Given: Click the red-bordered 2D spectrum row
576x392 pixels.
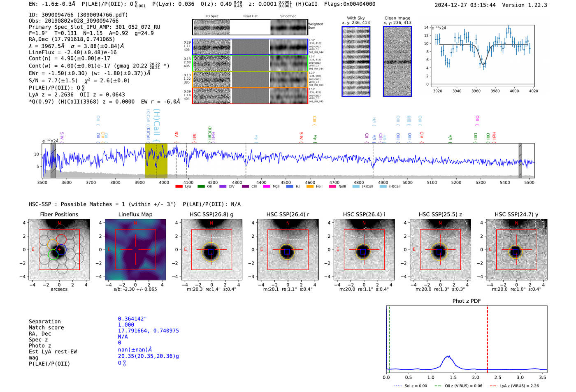Looking at the screenshot, I should [250, 95].
